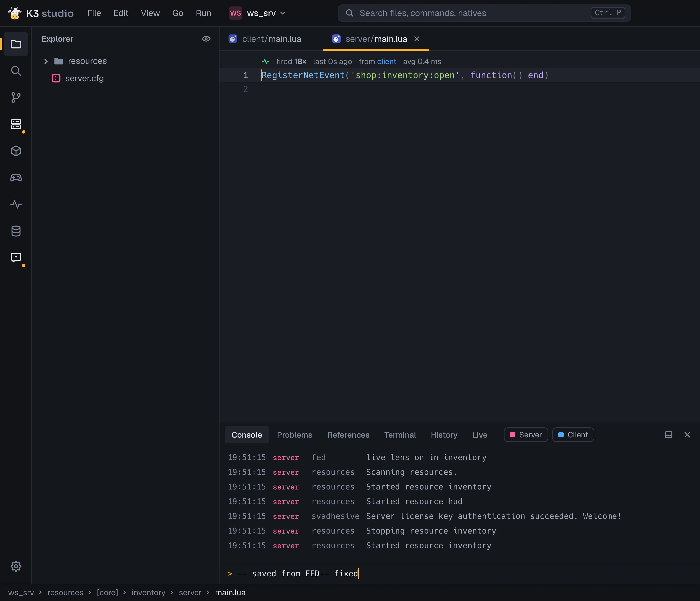
Task: Click the search files, commands, natives field
Action: pos(484,13)
